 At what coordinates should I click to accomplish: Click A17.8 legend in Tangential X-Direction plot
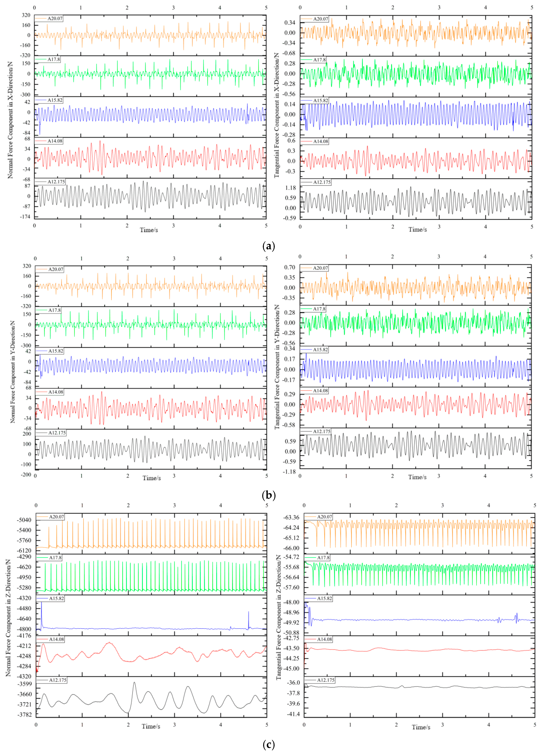[x=320, y=60]
